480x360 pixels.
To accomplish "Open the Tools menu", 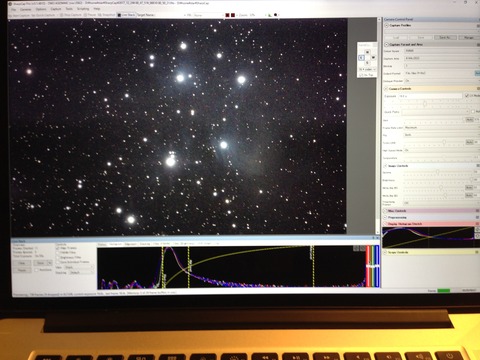I will [69, 9].
